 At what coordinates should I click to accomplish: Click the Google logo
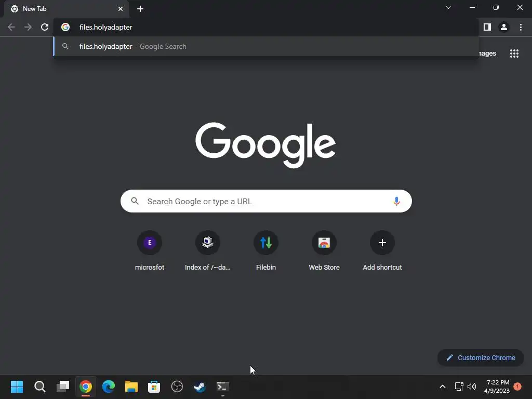265,145
